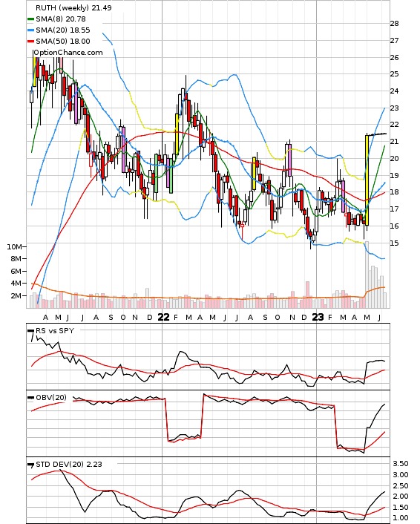Click the OptionChance.com watermark text
420x524 pixels.
[68, 53]
